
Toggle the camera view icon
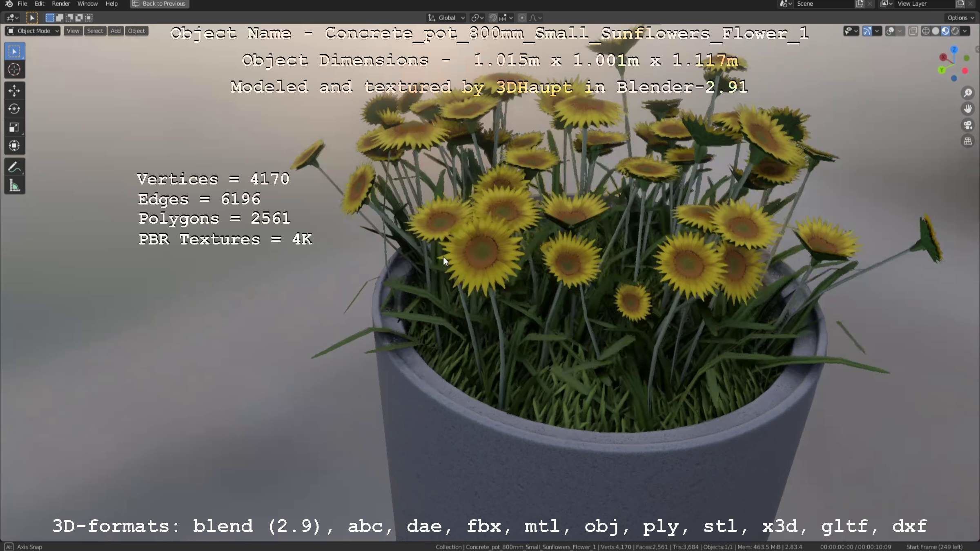point(968,125)
